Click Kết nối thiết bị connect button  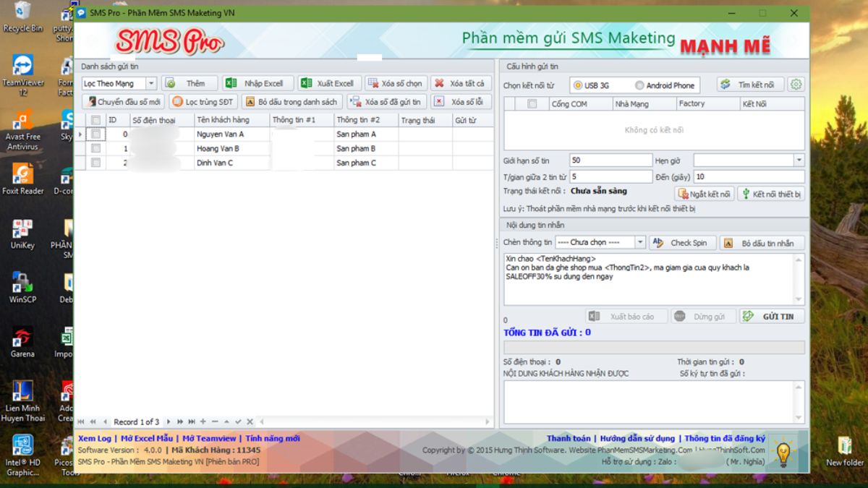click(770, 194)
